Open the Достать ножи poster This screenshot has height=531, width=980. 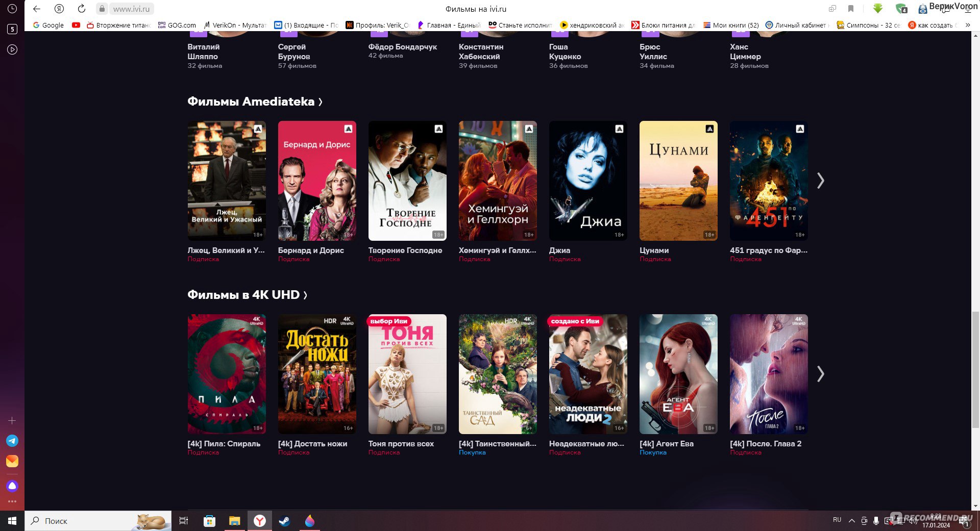coord(317,374)
